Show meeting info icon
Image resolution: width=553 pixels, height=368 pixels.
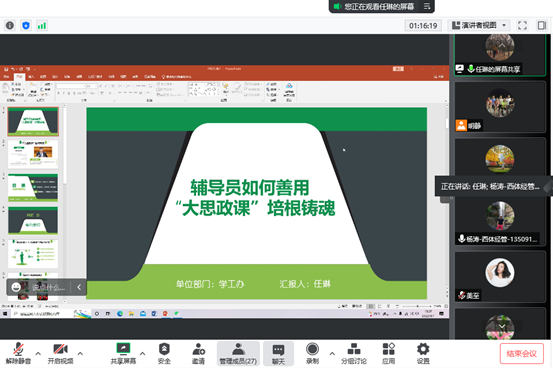click(x=10, y=25)
